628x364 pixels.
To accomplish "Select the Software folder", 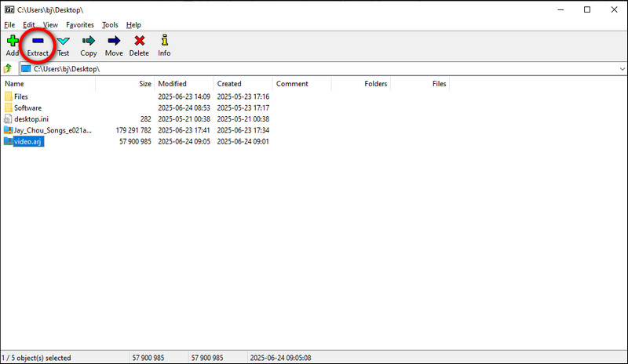I will coord(27,107).
